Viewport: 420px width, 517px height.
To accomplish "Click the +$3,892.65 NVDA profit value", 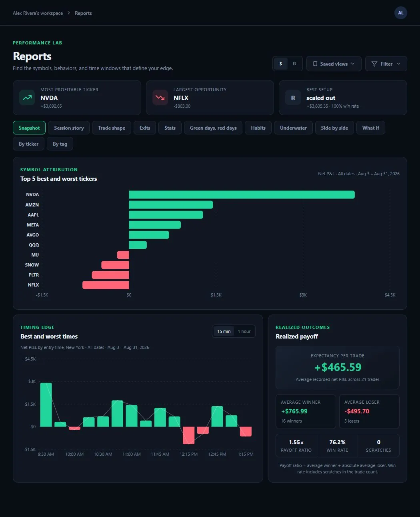I will [51, 106].
